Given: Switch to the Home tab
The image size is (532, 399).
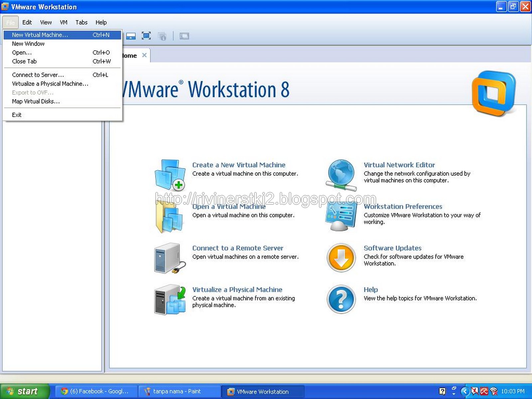Looking at the screenshot, I should (136, 56).
